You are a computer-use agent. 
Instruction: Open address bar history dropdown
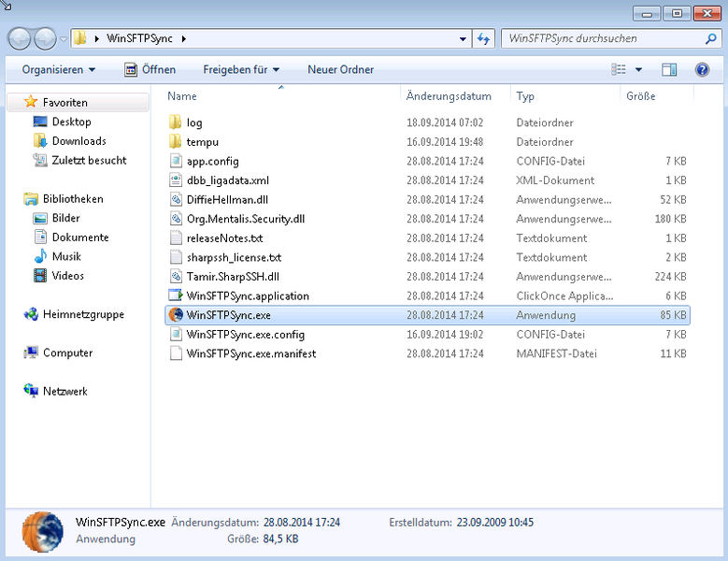tap(463, 39)
